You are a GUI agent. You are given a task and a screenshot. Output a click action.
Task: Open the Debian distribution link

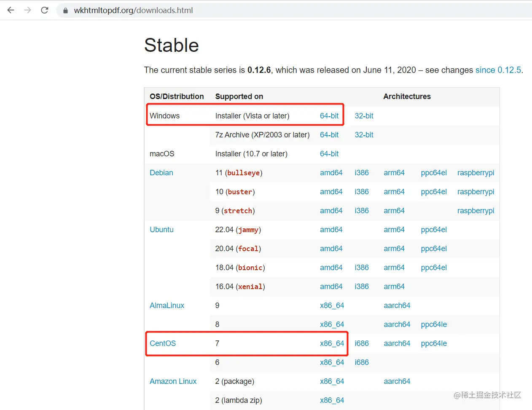pos(161,173)
